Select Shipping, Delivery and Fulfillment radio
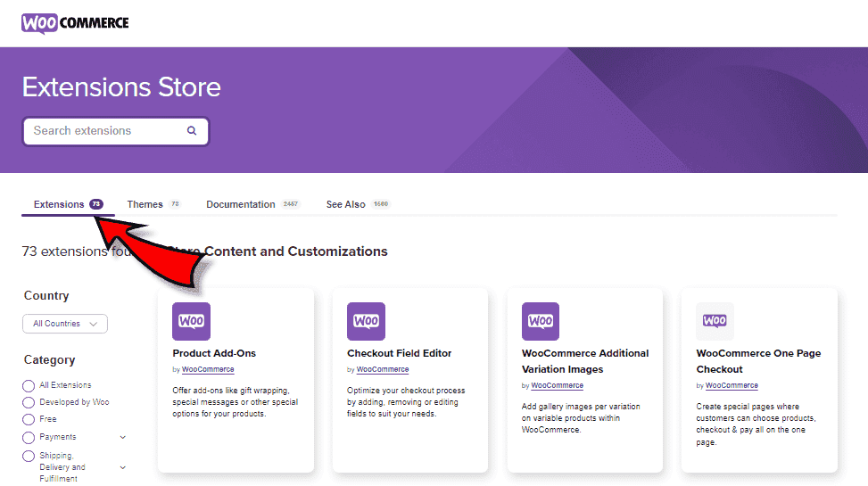This screenshot has width=868, height=486. (29, 456)
